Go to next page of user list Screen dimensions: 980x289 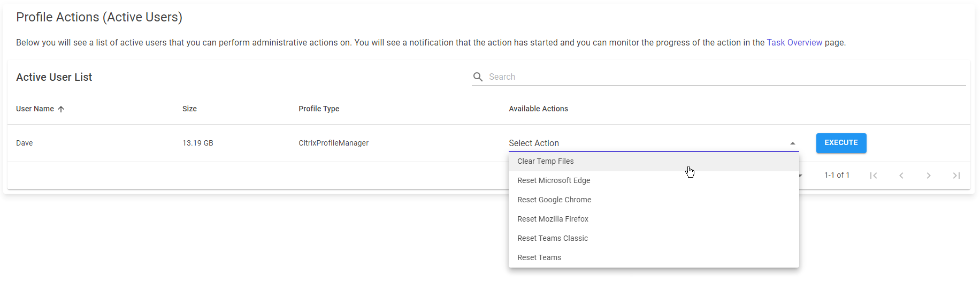click(929, 176)
